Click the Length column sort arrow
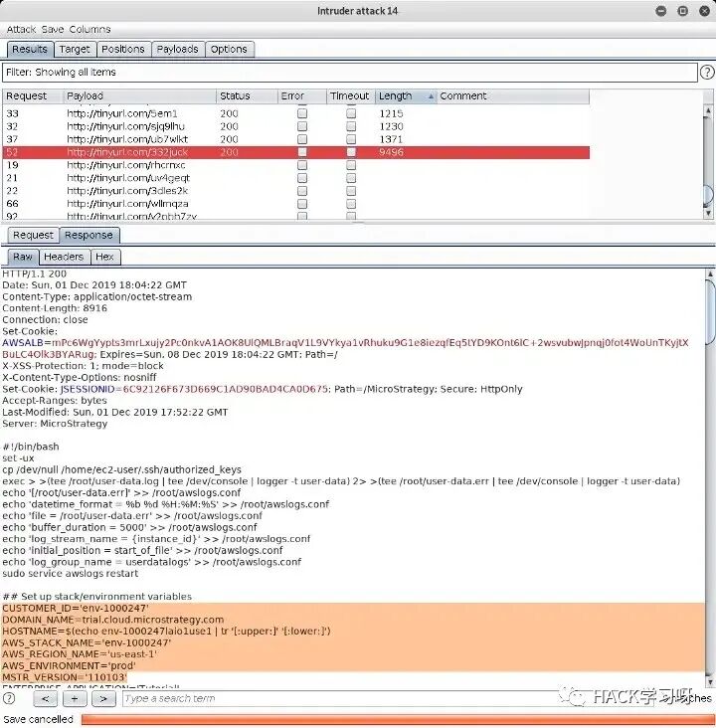 (431, 96)
